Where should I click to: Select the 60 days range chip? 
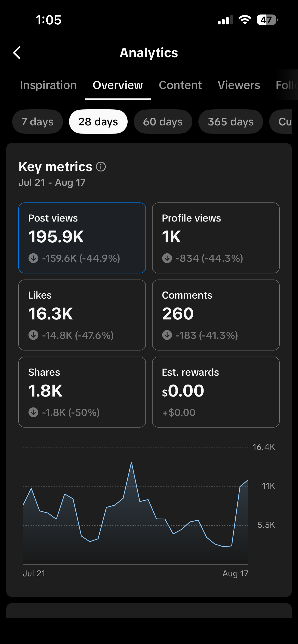[163, 122]
